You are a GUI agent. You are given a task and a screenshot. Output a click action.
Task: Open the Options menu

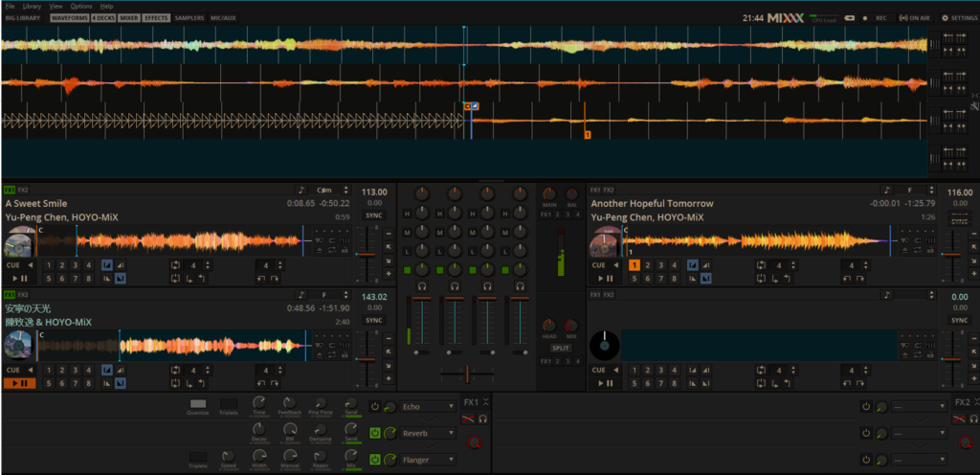click(81, 6)
